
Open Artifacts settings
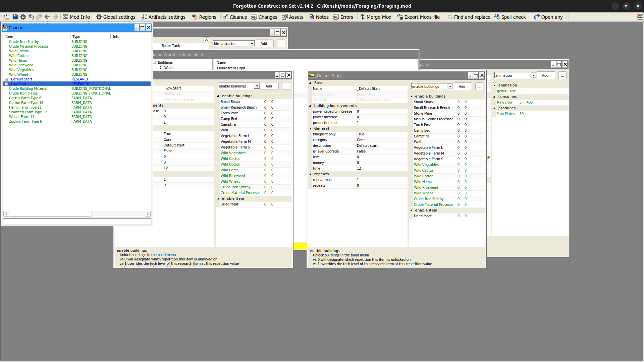click(x=163, y=17)
